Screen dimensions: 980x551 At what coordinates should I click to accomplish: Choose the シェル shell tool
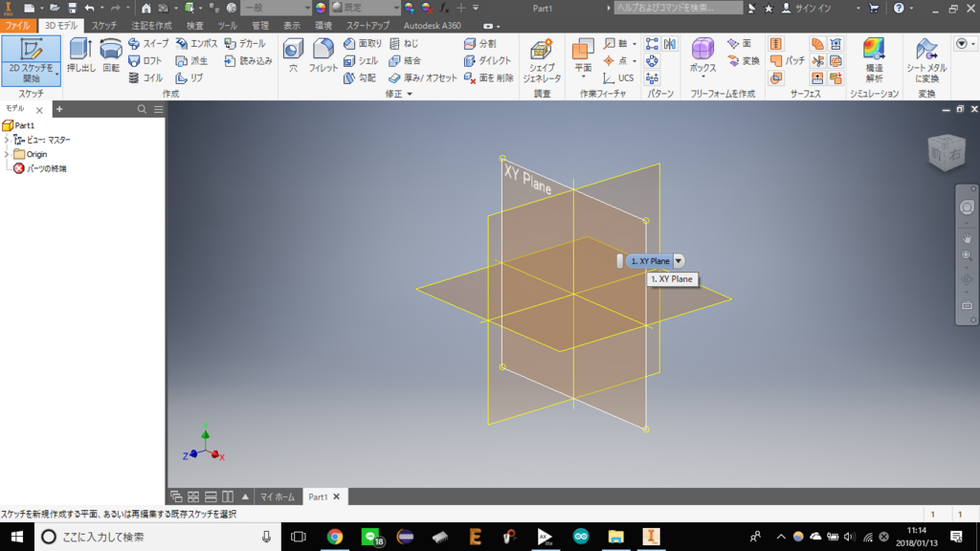point(361,60)
